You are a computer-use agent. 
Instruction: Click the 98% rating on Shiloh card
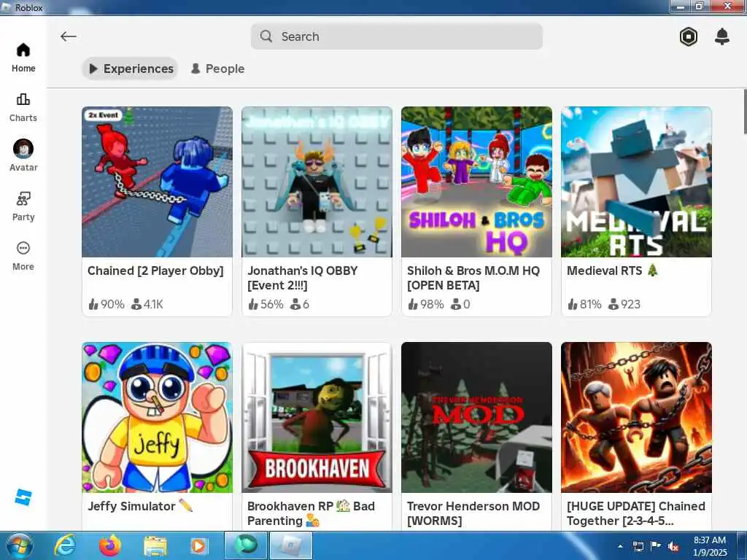coord(425,304)
